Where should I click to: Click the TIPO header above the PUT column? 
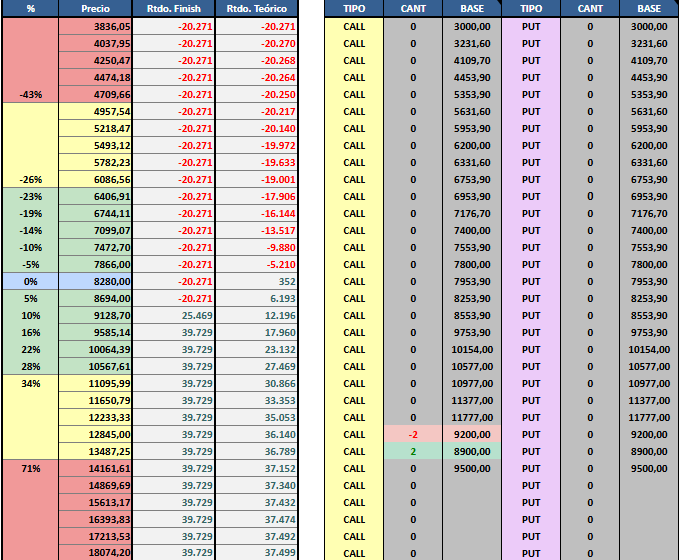(531, 8)
